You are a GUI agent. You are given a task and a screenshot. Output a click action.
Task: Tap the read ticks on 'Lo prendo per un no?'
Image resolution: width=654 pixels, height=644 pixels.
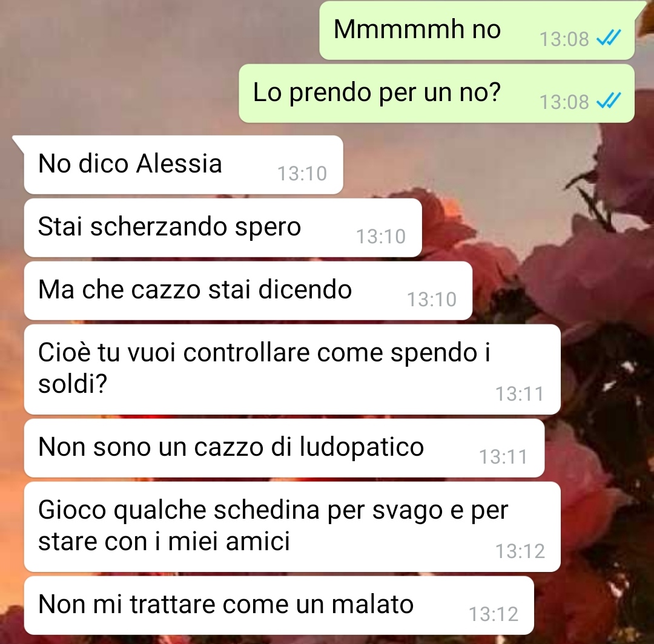tap(609, 101)
